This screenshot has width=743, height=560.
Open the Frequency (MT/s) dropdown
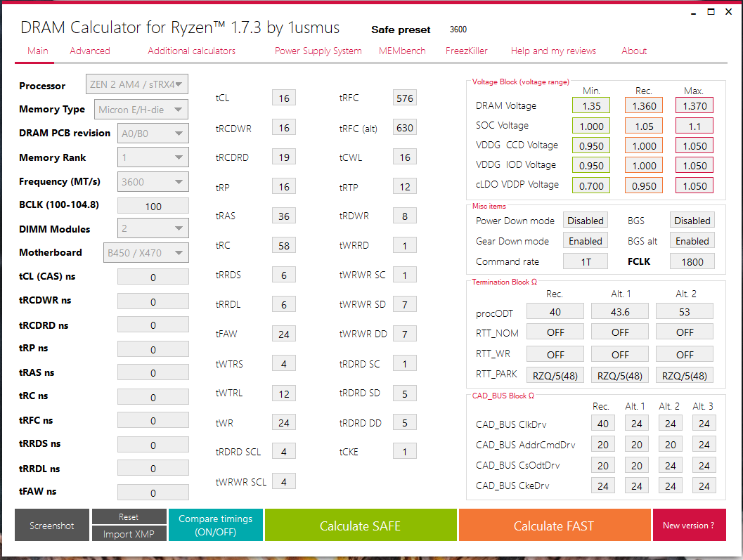153,182
